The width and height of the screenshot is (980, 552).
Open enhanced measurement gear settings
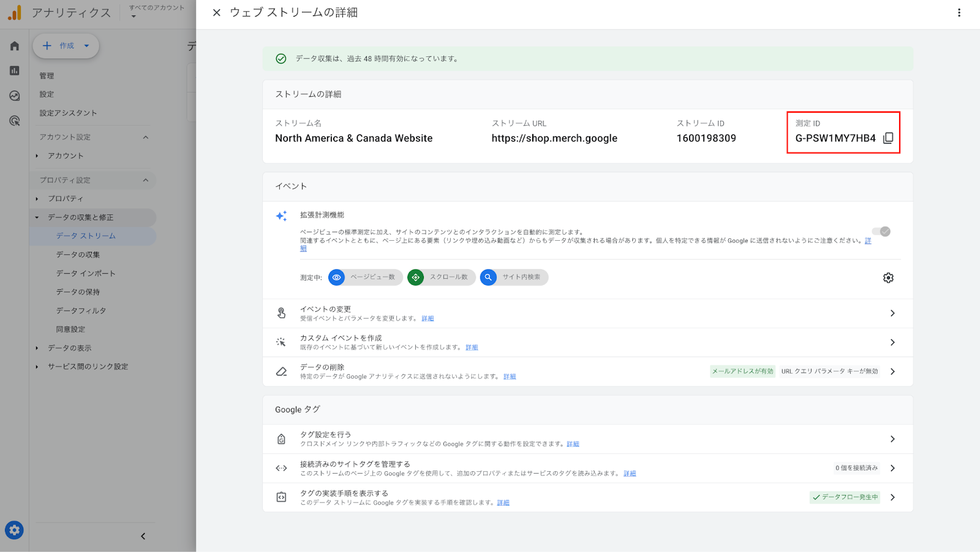point(888,278)
